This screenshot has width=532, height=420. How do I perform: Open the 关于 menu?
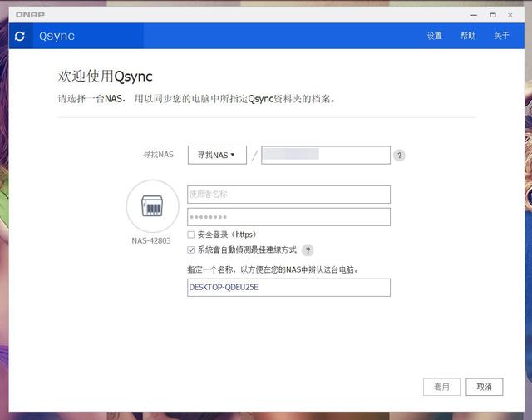[x=501, y=36]
